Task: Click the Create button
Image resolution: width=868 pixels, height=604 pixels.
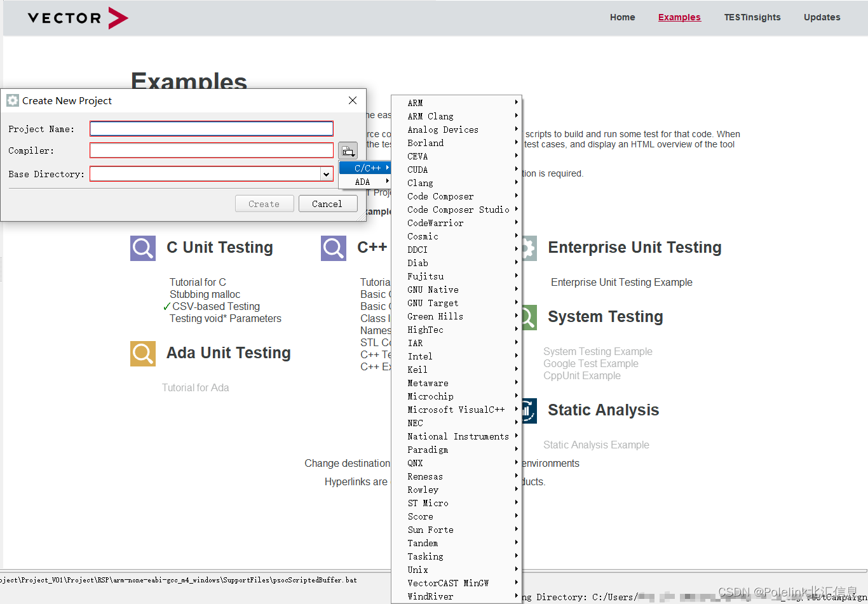Action: pos(264,204)
